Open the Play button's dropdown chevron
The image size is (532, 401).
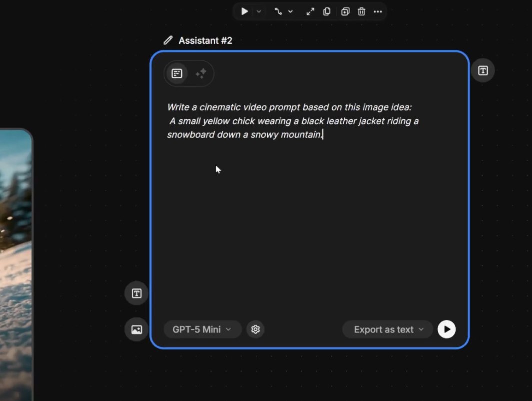258,11
